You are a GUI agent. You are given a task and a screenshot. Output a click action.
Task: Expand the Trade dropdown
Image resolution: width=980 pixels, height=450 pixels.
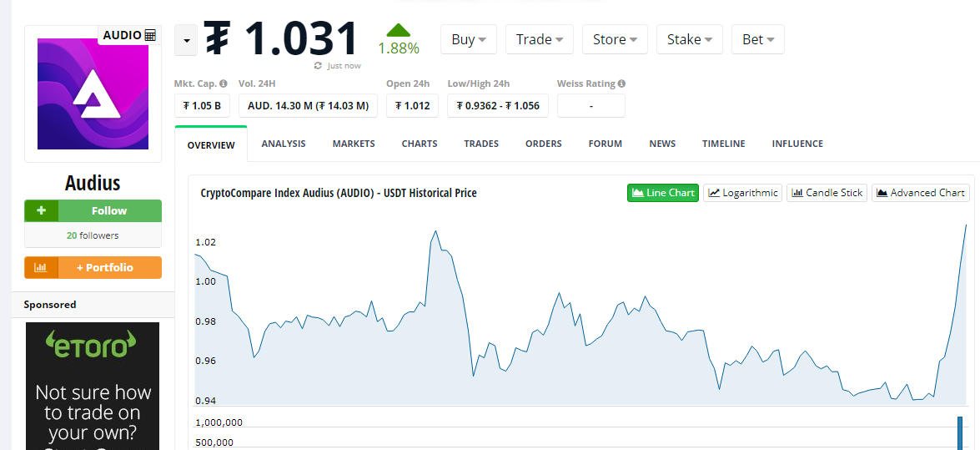(540, 39)
